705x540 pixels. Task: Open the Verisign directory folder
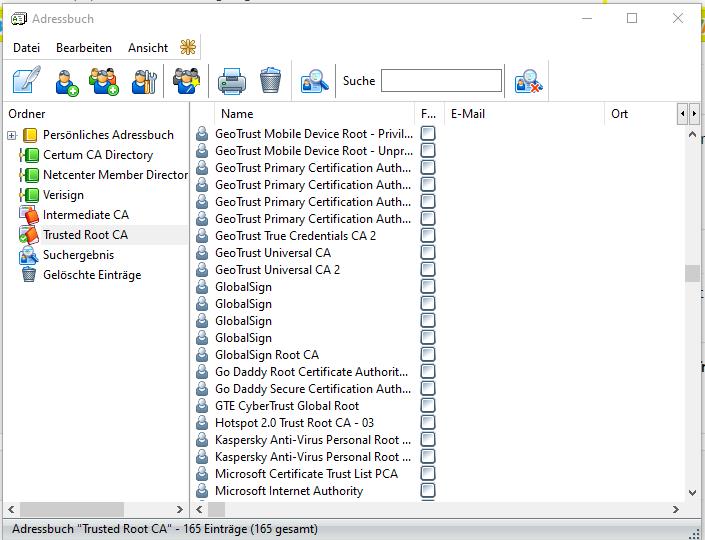tap(63, 195)
